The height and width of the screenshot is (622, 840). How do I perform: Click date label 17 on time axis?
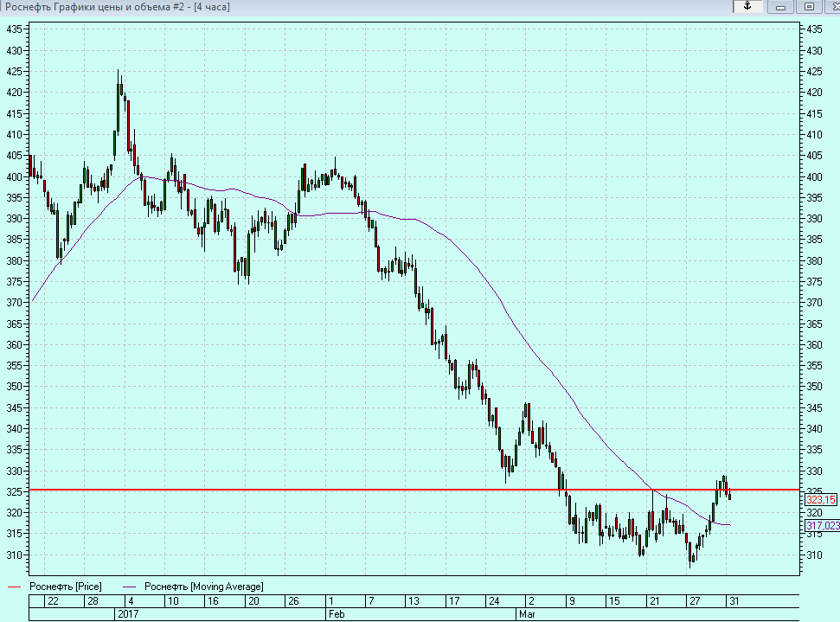454,601
